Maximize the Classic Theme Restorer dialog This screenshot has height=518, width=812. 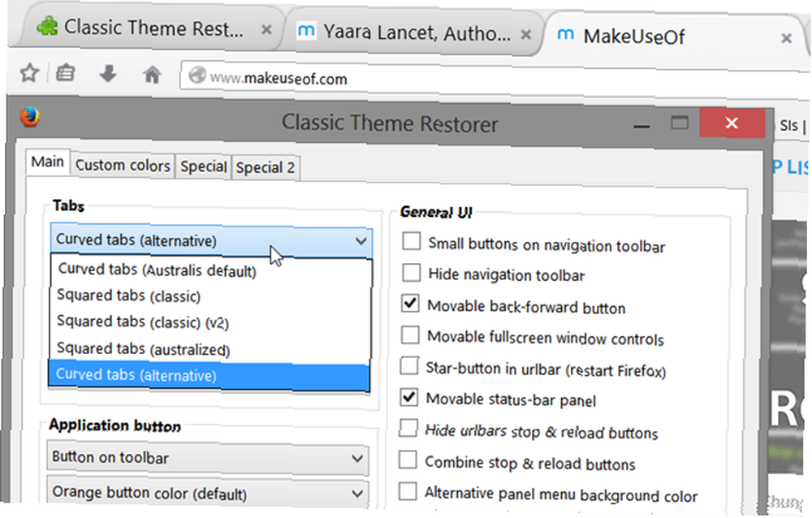coord(680,123)
